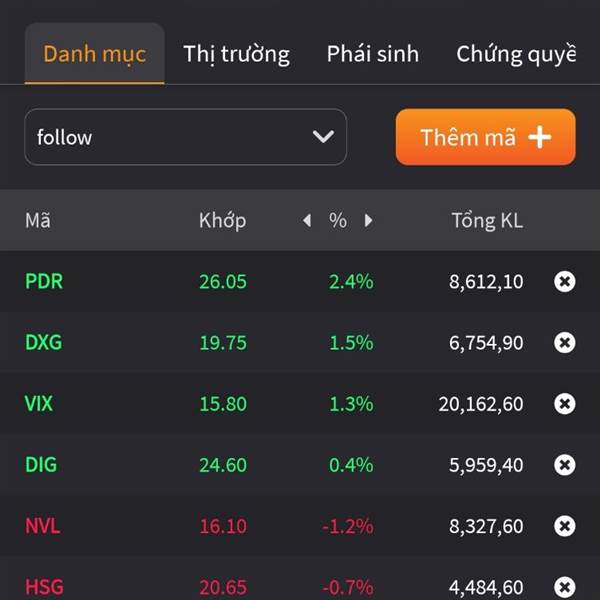The image size is (600, 600).
Task: Open the PDR stock symbol
Action: (x=44, y=281)
